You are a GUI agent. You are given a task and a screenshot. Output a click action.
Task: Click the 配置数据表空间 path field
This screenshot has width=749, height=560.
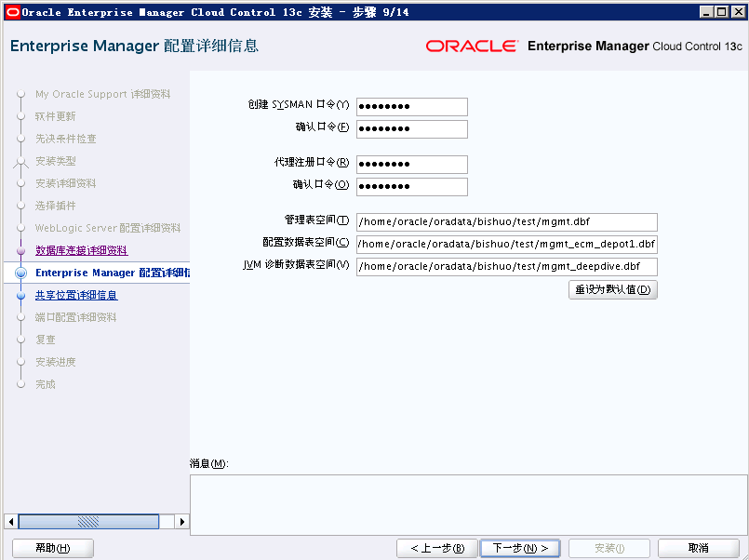pyautogui.click(x=507, y=244)
